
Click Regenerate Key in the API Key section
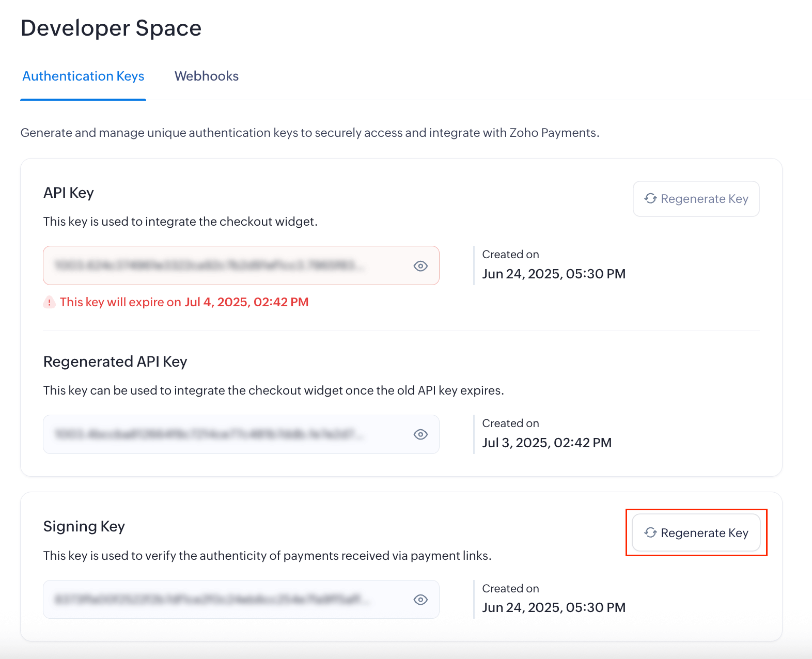696,199
